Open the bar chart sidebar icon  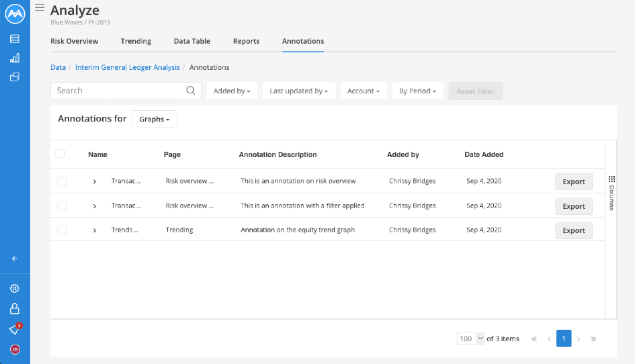(15, 58)
